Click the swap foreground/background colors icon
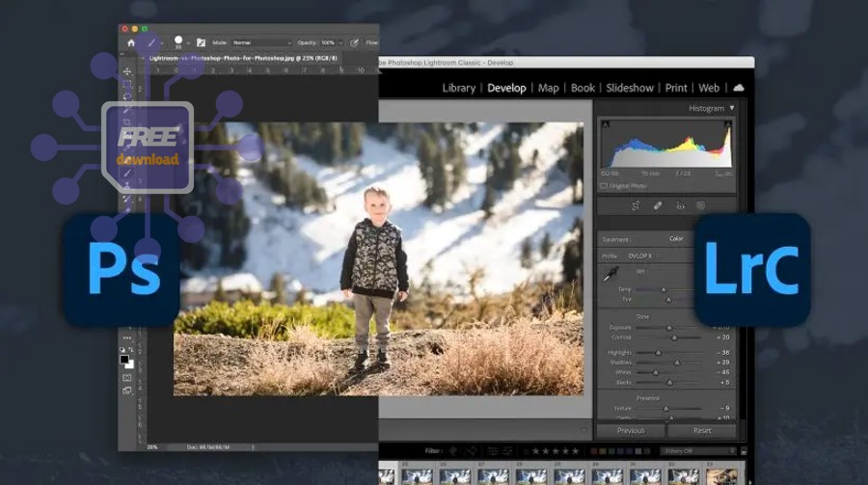This screenshot has width=868, height=485. point(130,349)
